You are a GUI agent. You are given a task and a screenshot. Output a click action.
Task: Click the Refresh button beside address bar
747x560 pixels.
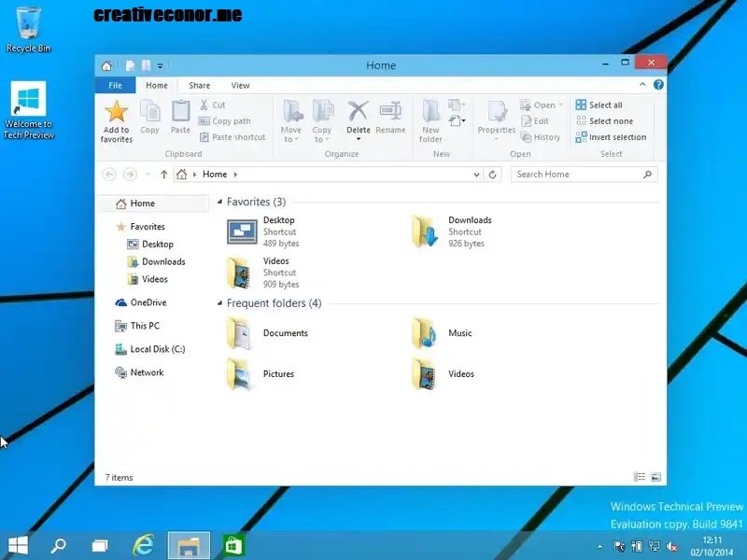pyautogui.click(x=493, y=175)
